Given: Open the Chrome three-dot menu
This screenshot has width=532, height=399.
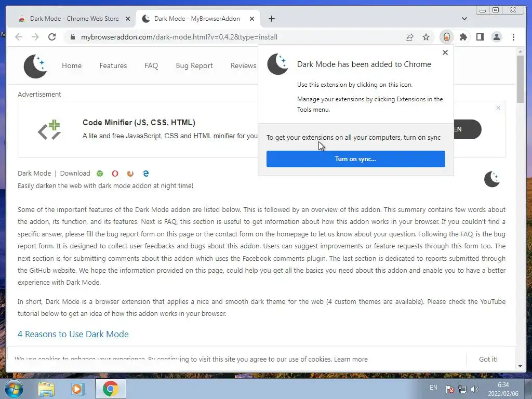Looking at the screenshot, I should coord(514,37).
